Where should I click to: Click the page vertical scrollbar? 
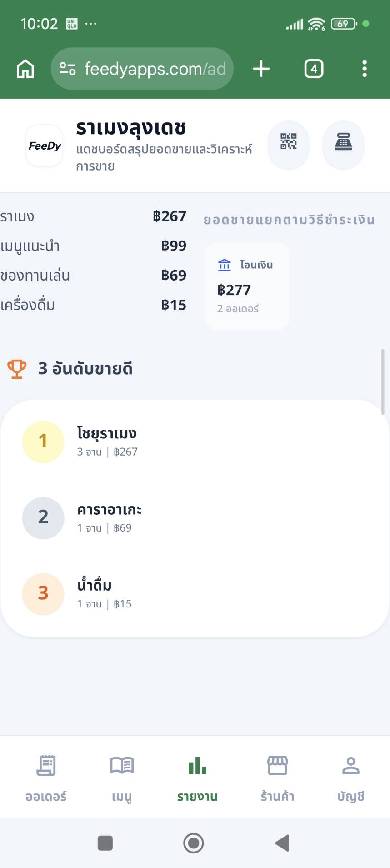[x=383, y=382]
